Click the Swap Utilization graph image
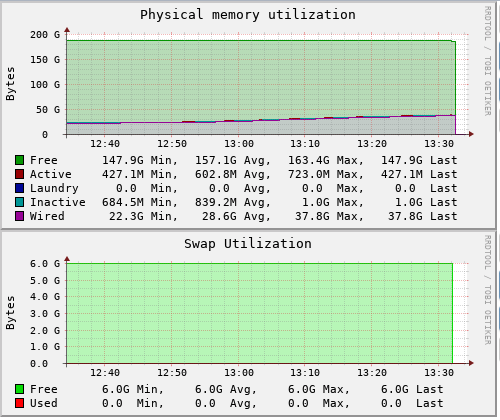The width and height of the screenshot is (500, 420). 248,324
